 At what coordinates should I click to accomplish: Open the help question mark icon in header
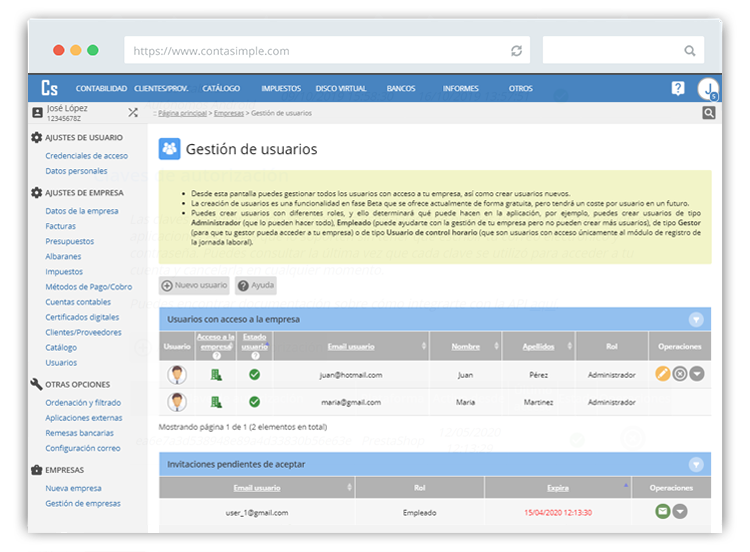click(x=677, y=88)
